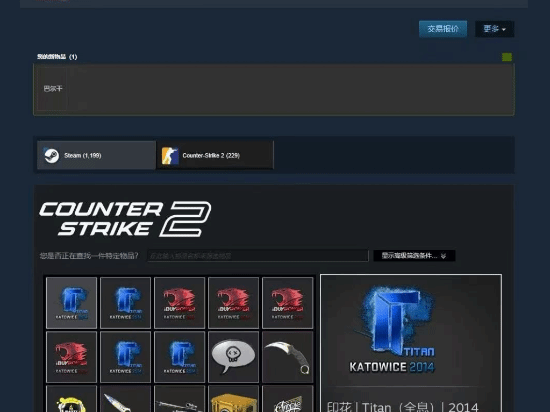
Task: Click the Counter Strike 2 logo banner
Action: point(125,219)
